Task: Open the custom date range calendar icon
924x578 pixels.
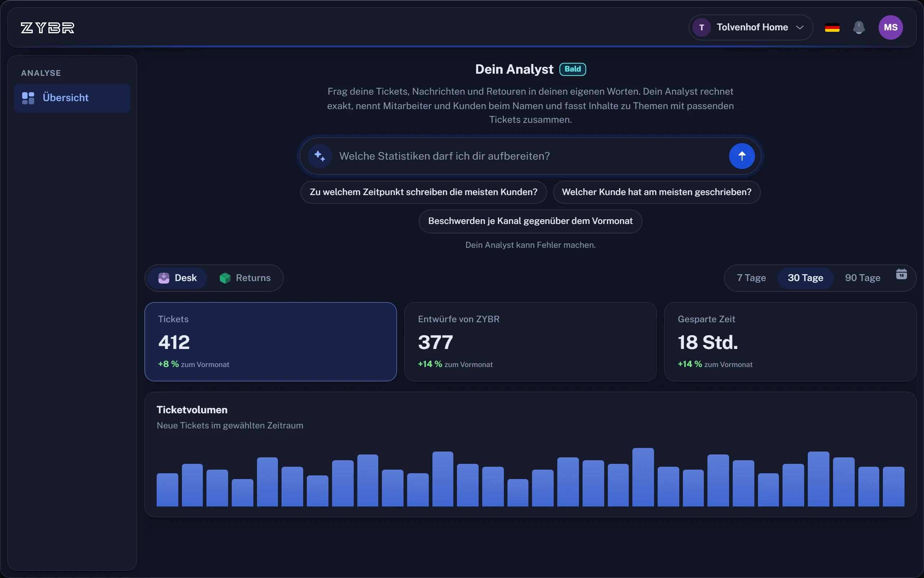Action: 901,274
